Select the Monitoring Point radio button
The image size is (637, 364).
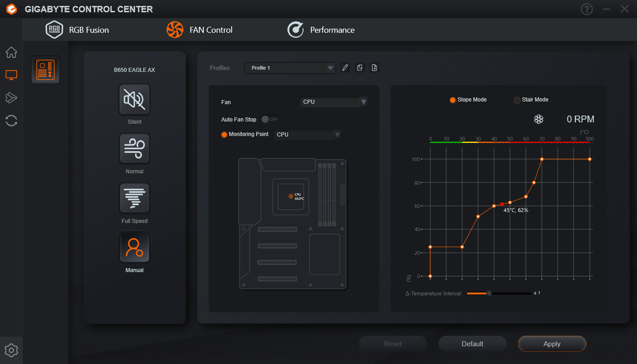tap(224, 135)
